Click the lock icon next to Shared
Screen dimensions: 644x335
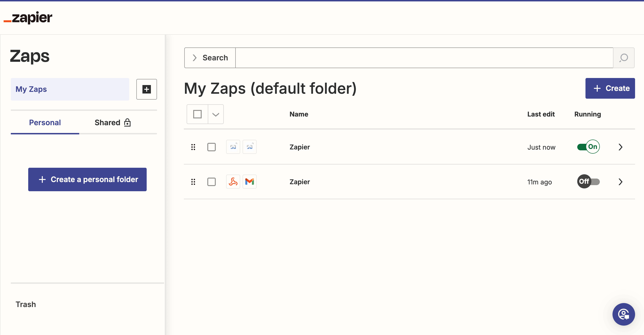127,122
